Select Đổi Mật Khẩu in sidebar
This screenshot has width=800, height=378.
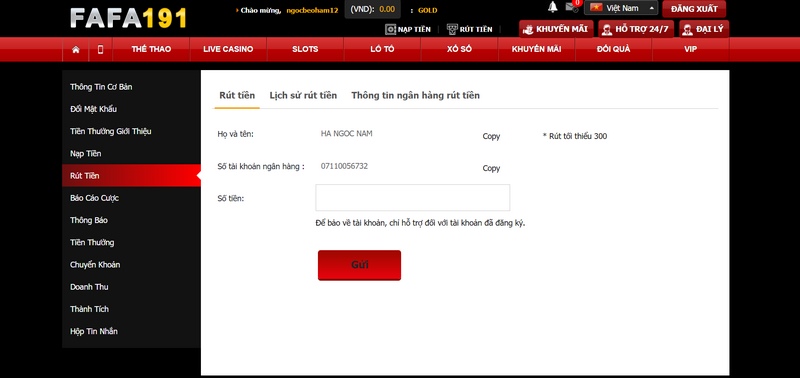(x=93, y=109)
